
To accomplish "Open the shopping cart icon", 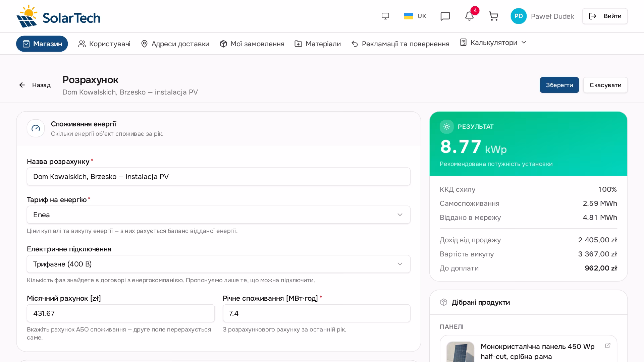I will pyautogui.click(x=493, y=16).
